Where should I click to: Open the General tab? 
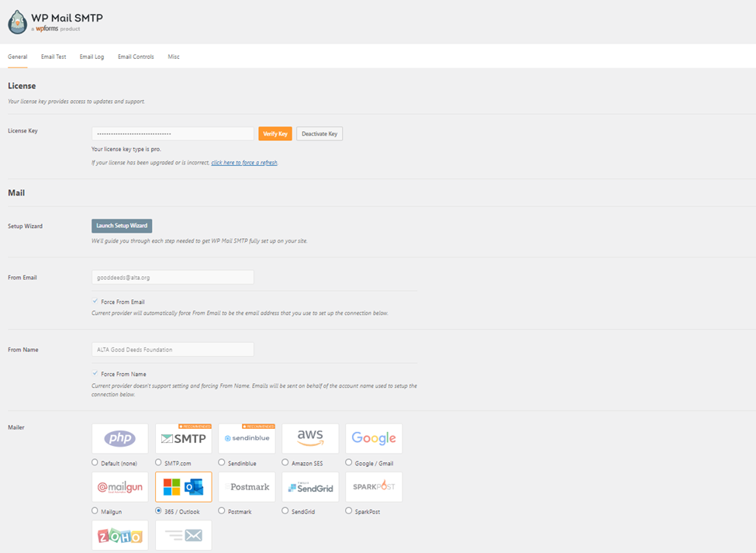[x=17, y=57]
